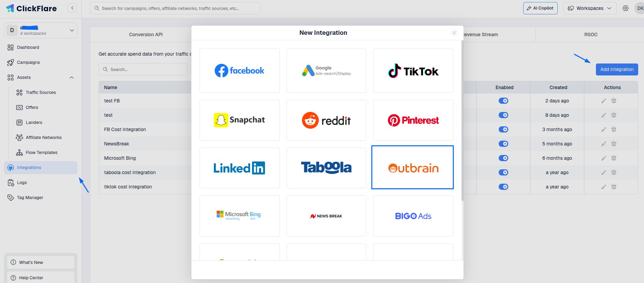Viewport: 644px width, 283px height.
Task: Choose the Facebook integration card
Action: (x=239, y=71)
